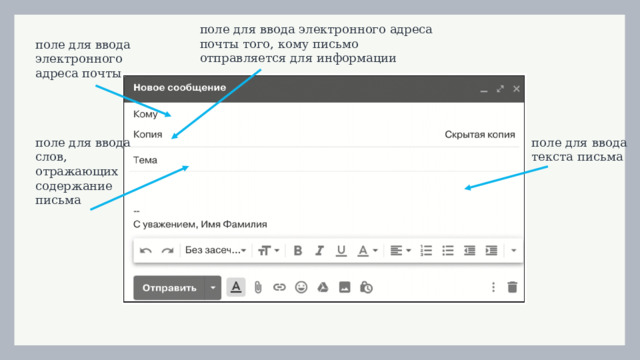Click in the message body area
The height and width of the screenshot is (360, 640).
pos(324,189)
